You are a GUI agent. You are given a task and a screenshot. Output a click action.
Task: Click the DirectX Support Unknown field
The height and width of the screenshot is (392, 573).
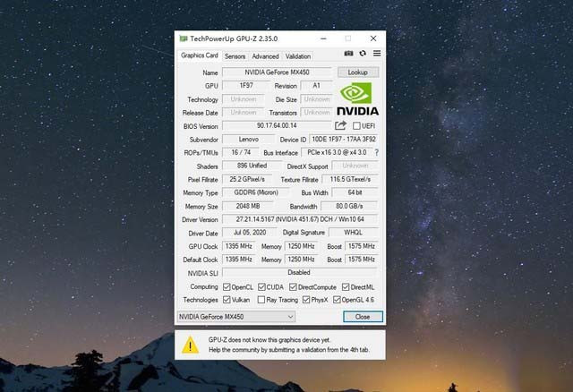click(355, 166)
